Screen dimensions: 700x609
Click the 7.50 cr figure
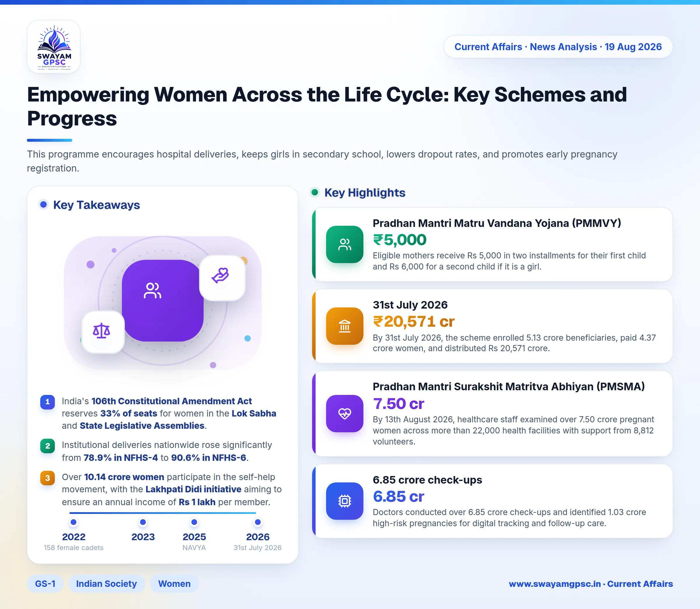pos(399,404)
